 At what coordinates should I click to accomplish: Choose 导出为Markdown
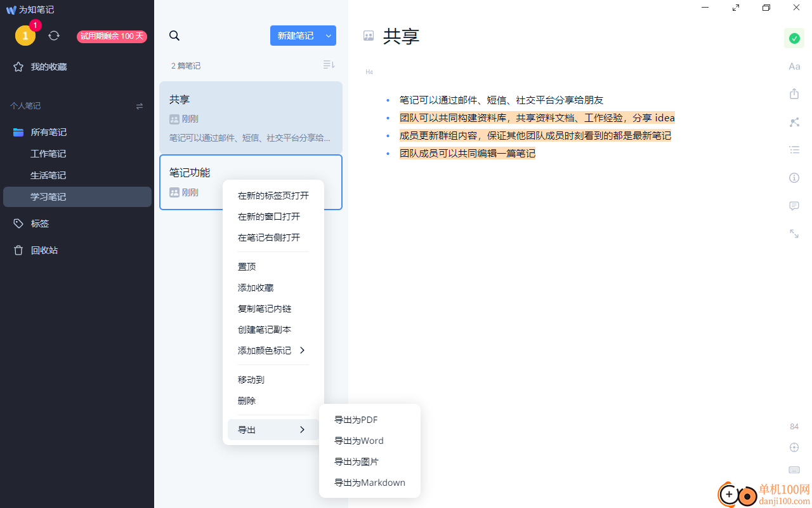pos(370,483)
